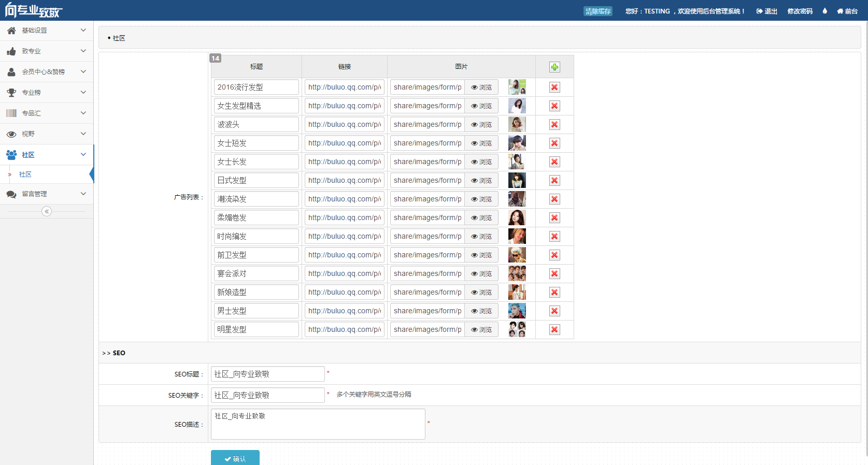Remove the 宴会派对 row using red X
This screenshot has height=465, width=868.
[x=554, y=274]
